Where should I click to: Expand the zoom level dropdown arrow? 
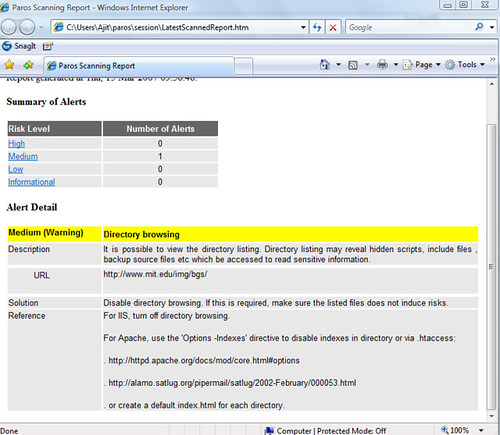coord(481,430)
